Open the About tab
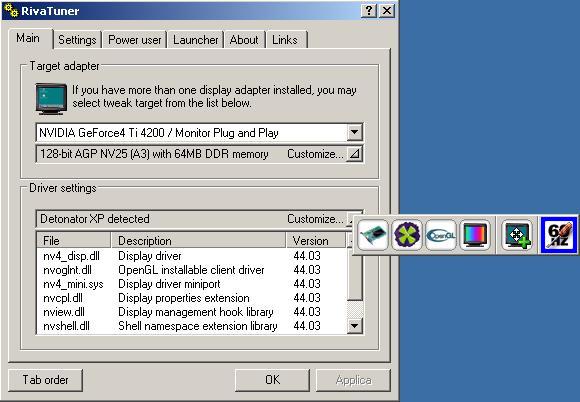580x402 pixels. coord(244,40)
